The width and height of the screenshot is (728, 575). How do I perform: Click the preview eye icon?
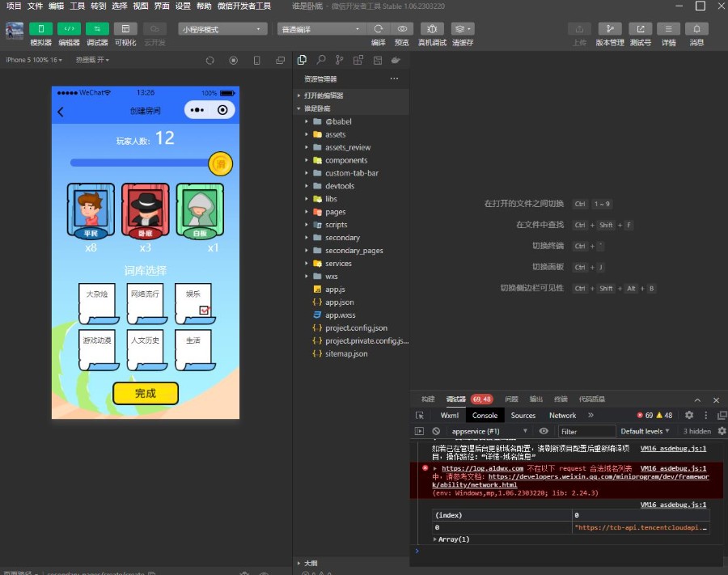click(x=402, y=29)
